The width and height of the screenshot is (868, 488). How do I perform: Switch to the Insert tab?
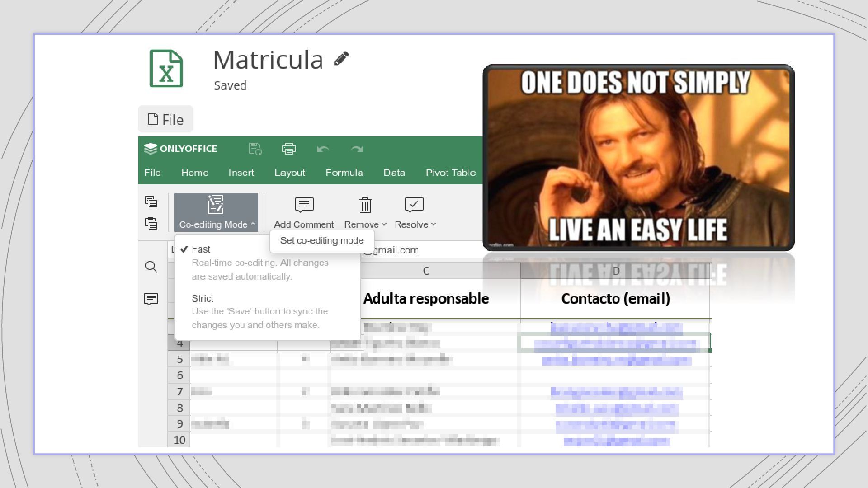coord(241,173)
